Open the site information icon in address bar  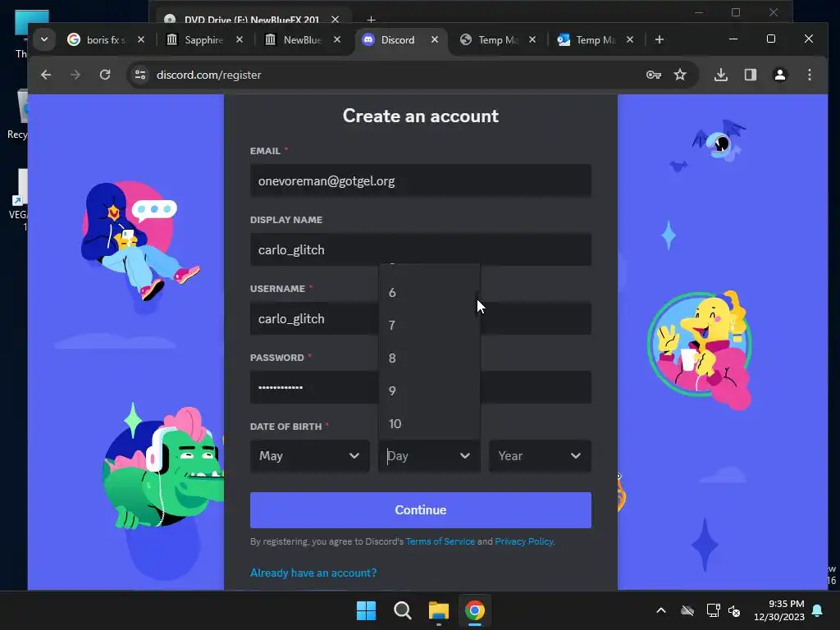(140, 75)
